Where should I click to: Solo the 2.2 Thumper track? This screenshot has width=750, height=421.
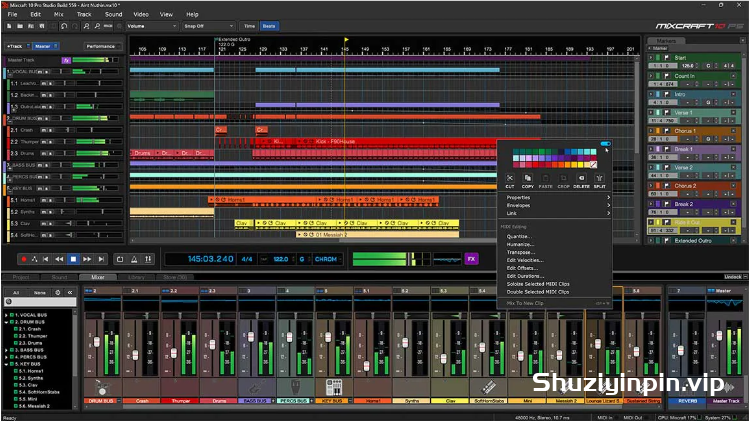(50, 142)
